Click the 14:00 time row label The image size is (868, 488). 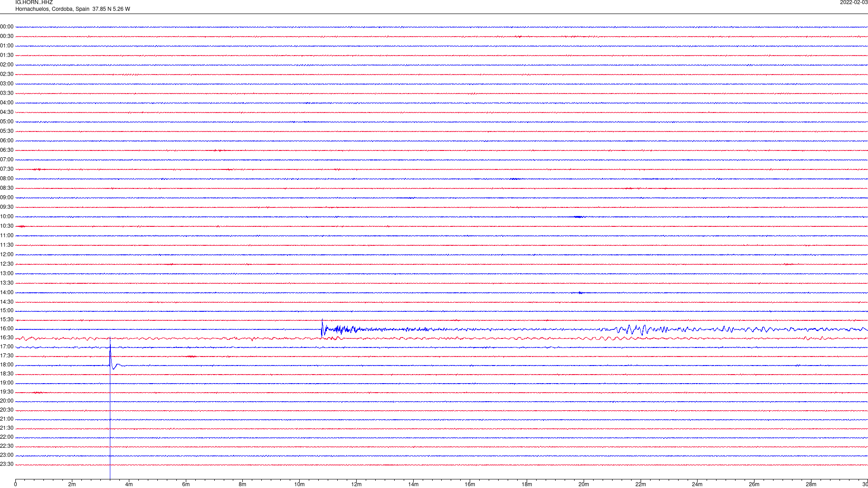point(7,292)
